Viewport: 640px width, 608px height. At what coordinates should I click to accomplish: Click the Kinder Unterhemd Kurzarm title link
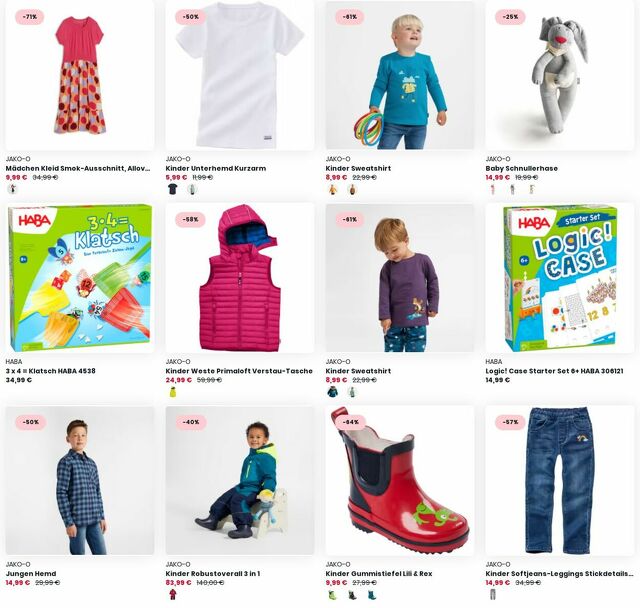216,168
